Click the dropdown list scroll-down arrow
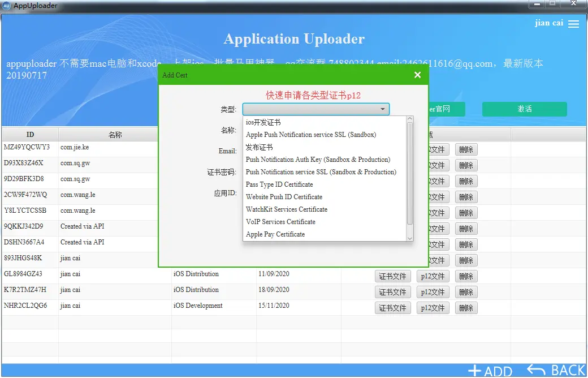Image resolution: width=588 pixels, height=378 pixels. [410, 238]
